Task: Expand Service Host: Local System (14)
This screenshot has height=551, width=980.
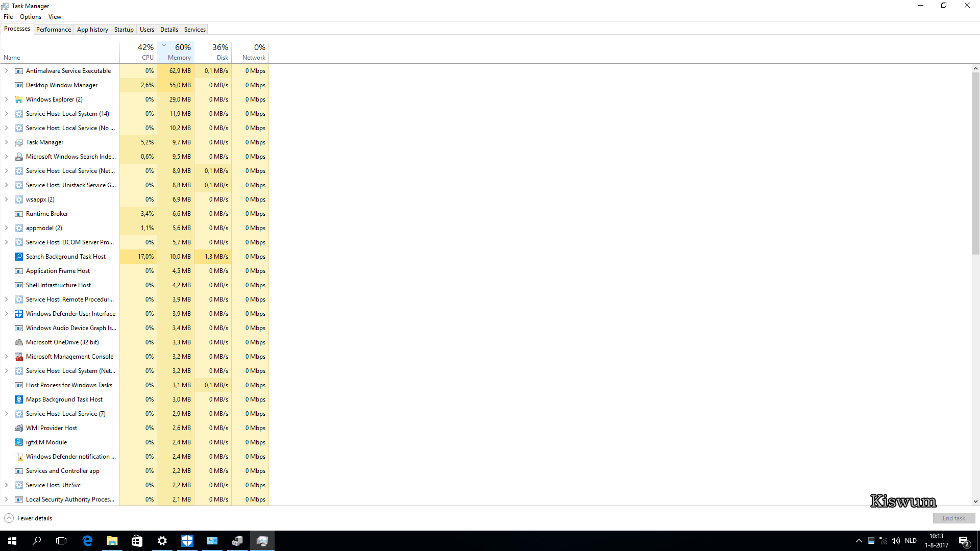Action: point(6,114)
